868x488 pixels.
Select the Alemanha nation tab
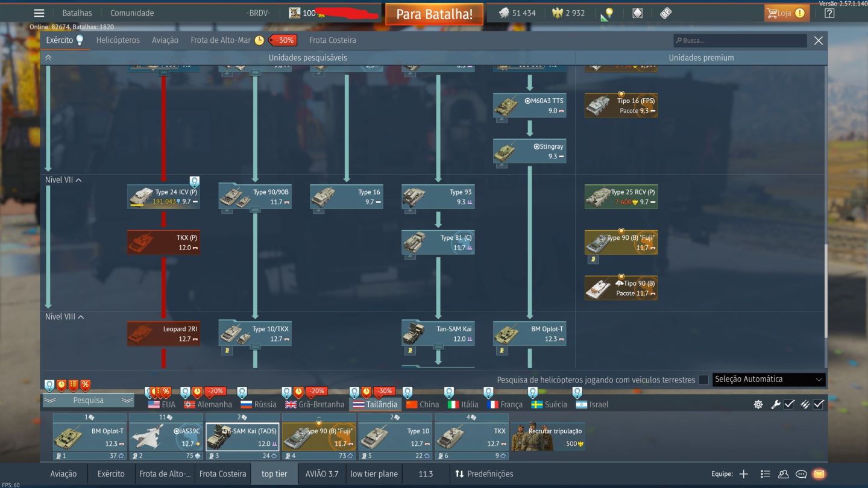(208, 404)
